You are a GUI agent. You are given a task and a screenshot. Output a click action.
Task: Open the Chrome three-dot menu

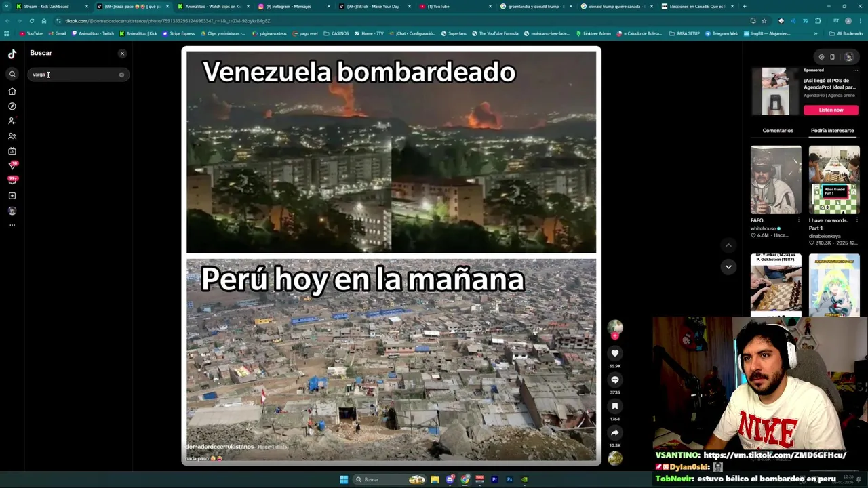pos(860,21)
